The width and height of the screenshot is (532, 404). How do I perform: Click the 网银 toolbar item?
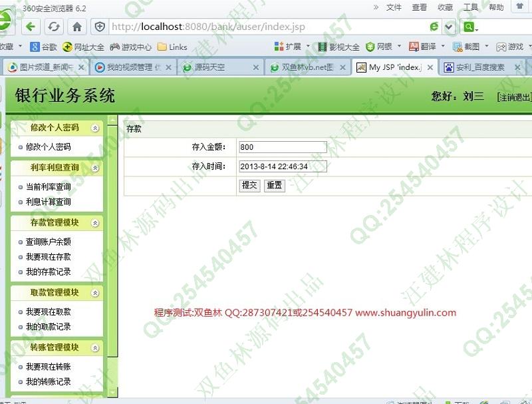click(x=379, y=47)
